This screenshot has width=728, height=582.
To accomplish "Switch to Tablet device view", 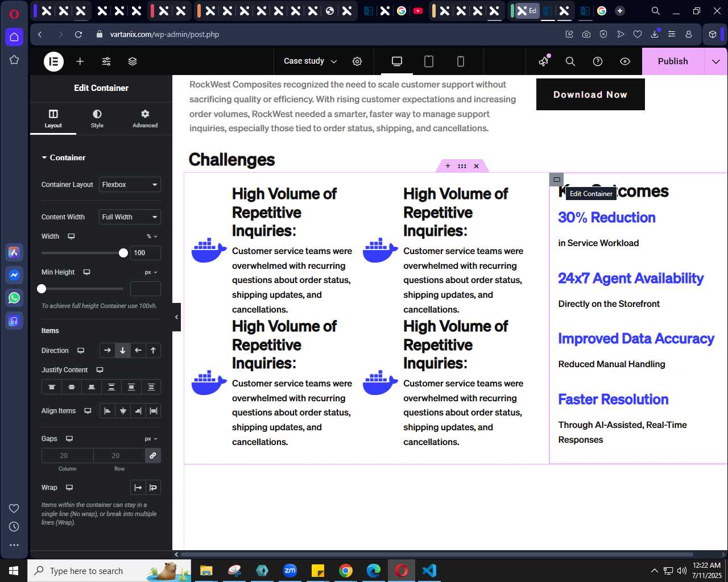I will (429, 61).
